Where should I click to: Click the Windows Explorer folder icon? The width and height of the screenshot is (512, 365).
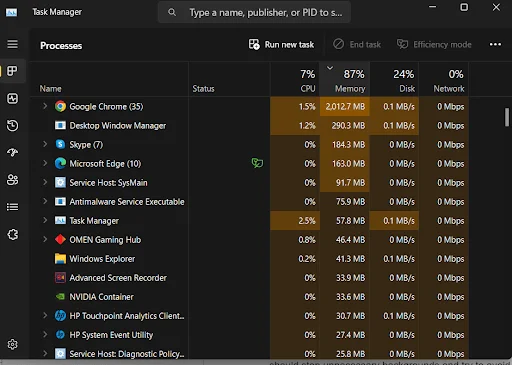(60, 259)
